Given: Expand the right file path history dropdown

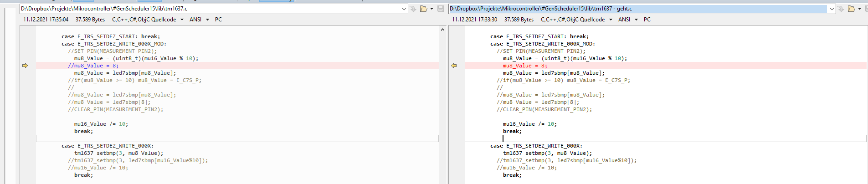Looking at the screenshot, I should pos(832,9).
